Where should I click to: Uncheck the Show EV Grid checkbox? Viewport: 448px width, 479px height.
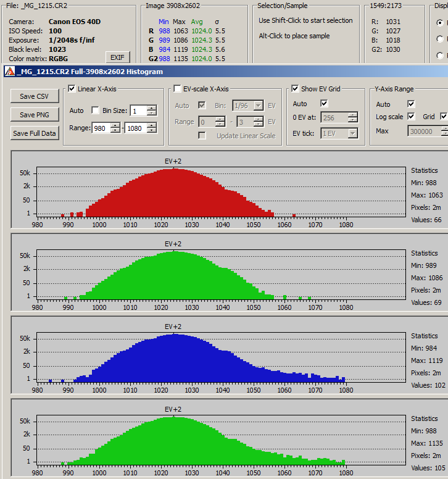point(295,89)
